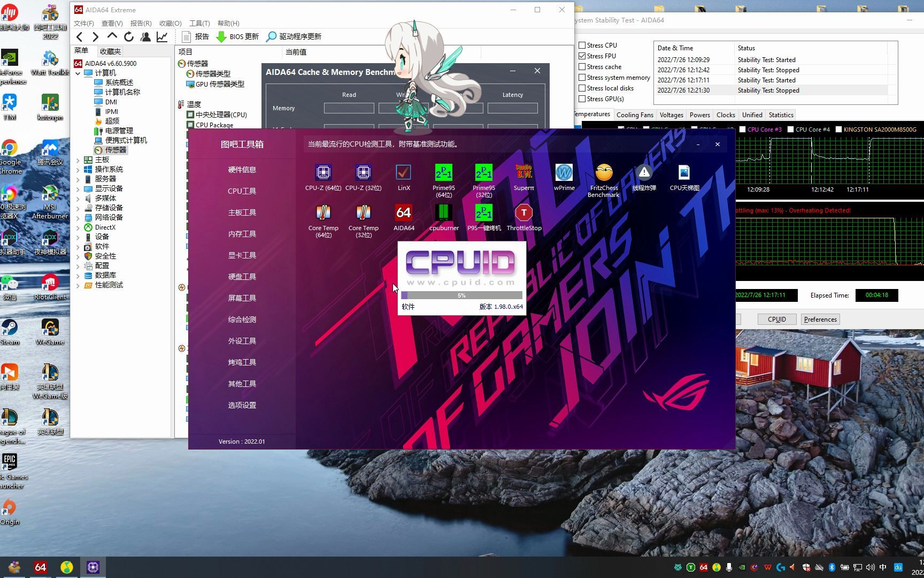924x578 pixels.
Task: Click 报告 toolbar button
Action: (195, 36)
